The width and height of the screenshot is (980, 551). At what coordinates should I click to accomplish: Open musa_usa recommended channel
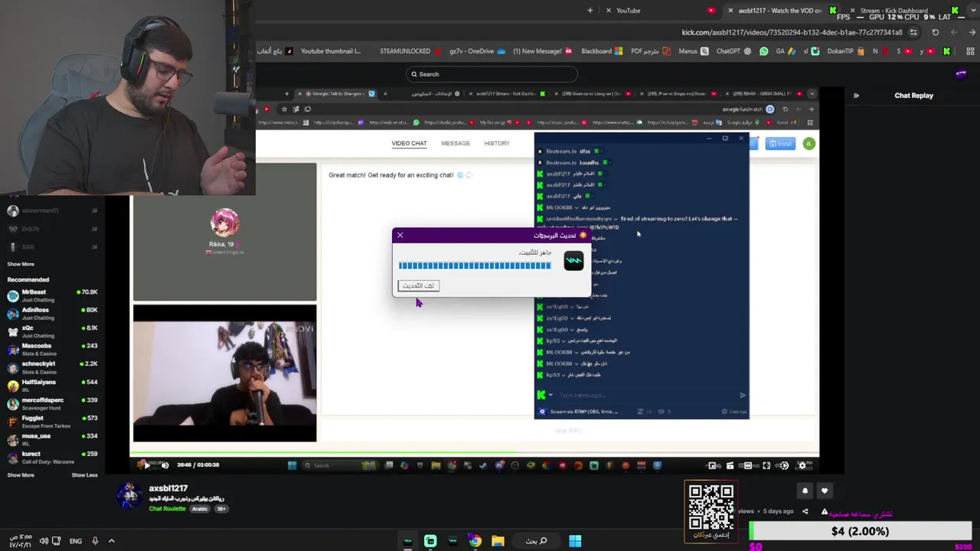tap(52, 439)
